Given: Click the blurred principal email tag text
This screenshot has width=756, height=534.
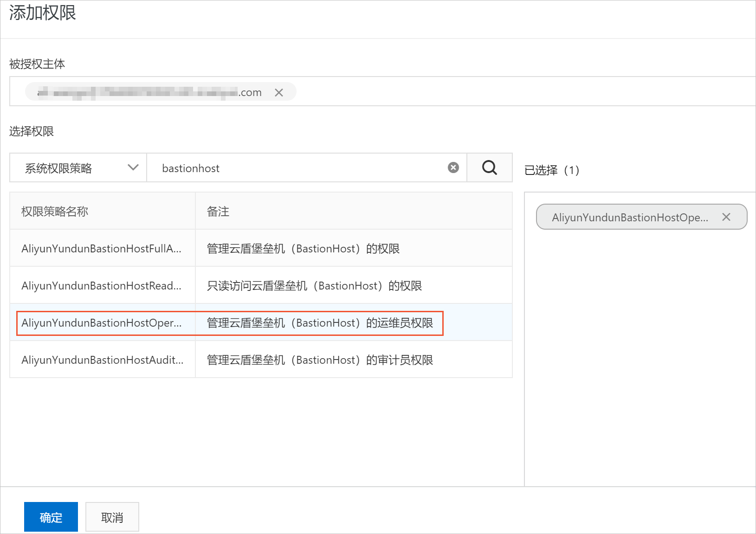Looking at the screenshot, I should (x=149, y=92).
